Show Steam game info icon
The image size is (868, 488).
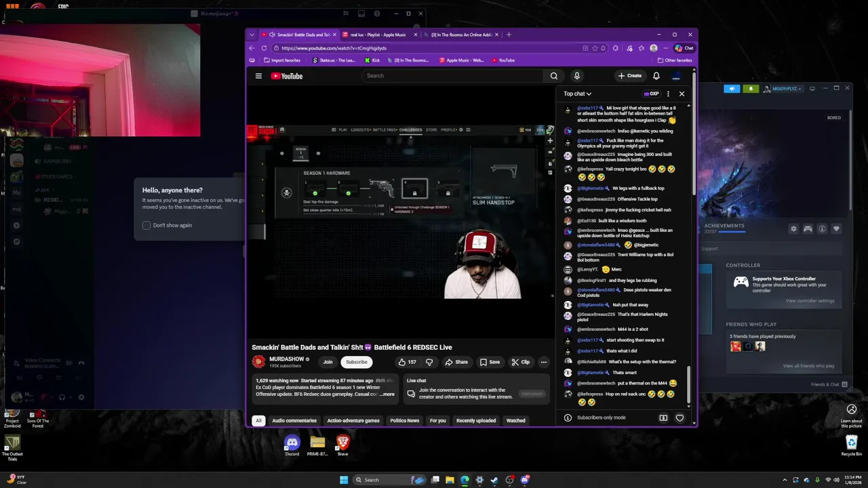822,229
